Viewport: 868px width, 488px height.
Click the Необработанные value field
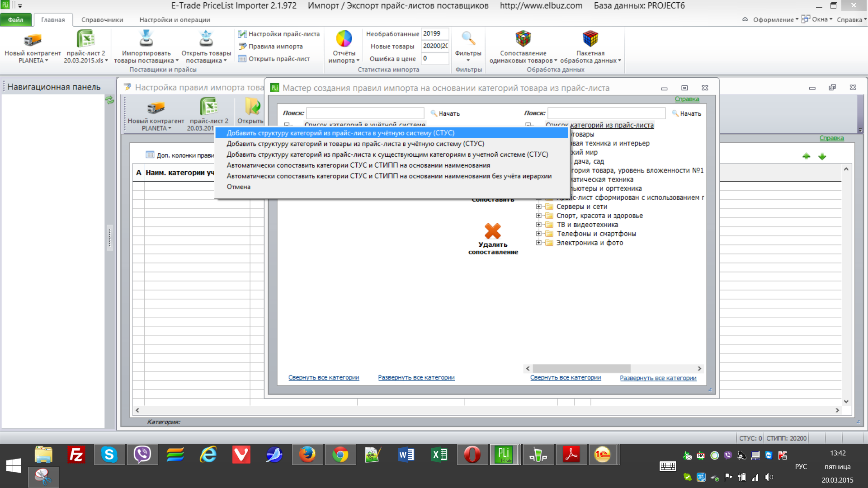(x=435, y=34)
